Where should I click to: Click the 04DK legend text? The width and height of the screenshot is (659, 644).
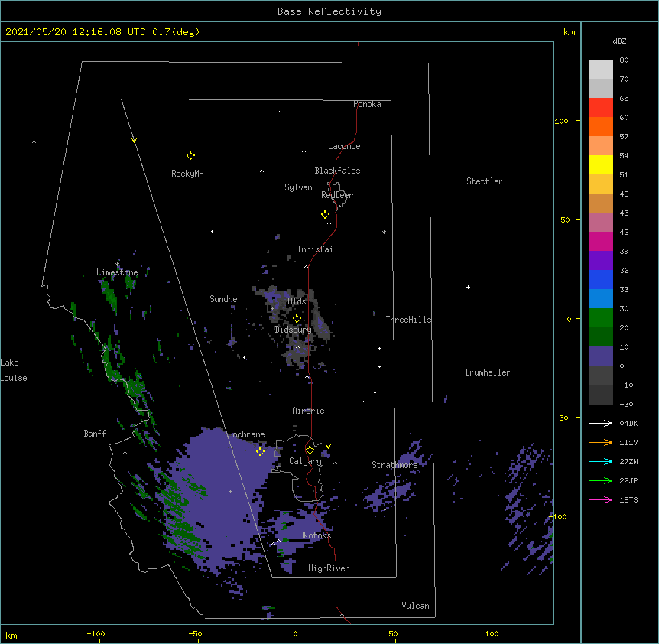pyautogui.click(x=628, y=423)
